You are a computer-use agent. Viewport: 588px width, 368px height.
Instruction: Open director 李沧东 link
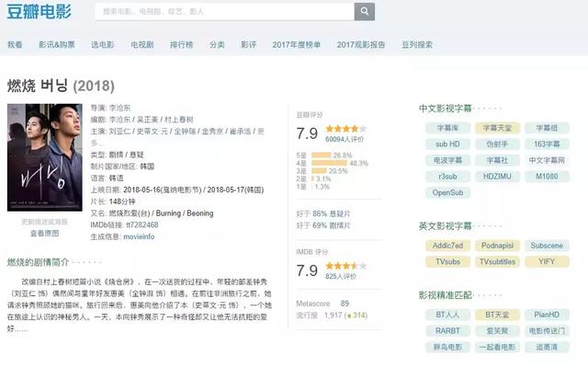click(x=119, y=108)
